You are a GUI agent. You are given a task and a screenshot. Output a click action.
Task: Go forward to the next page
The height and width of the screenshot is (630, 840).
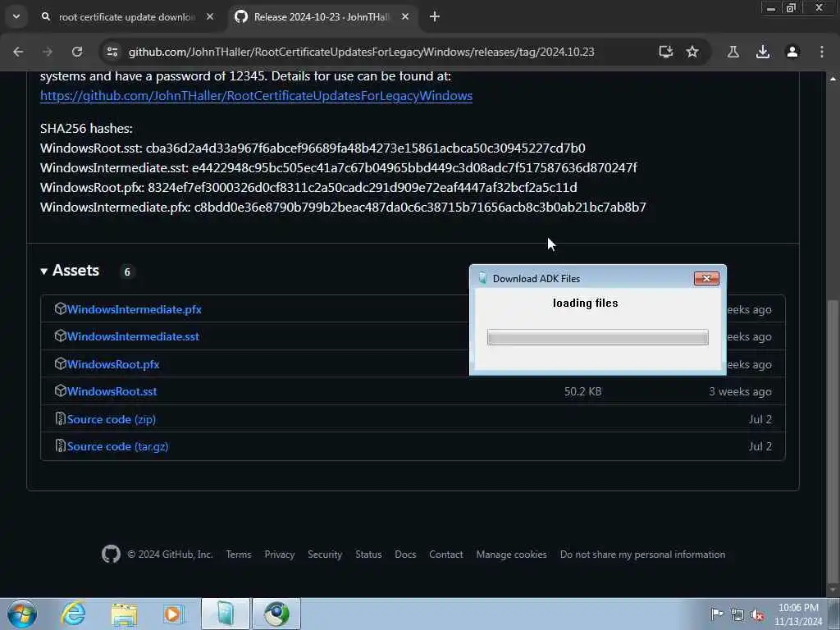[48, 52]
